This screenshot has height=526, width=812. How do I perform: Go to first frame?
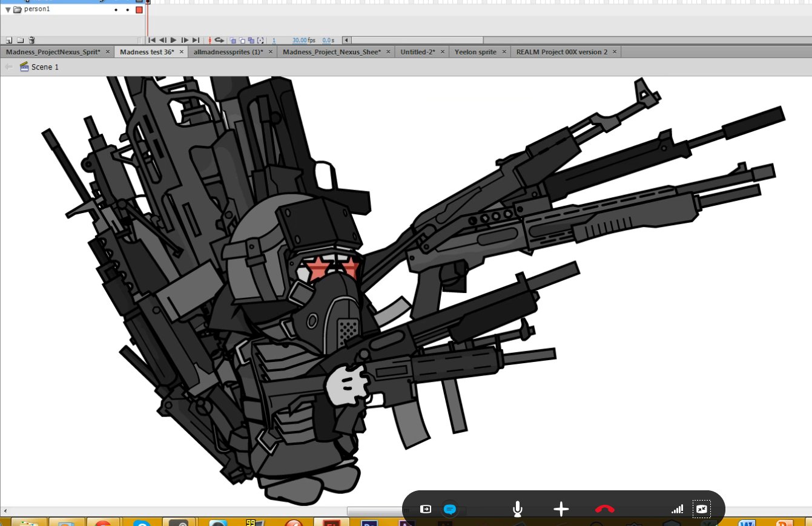coord(152,41)
